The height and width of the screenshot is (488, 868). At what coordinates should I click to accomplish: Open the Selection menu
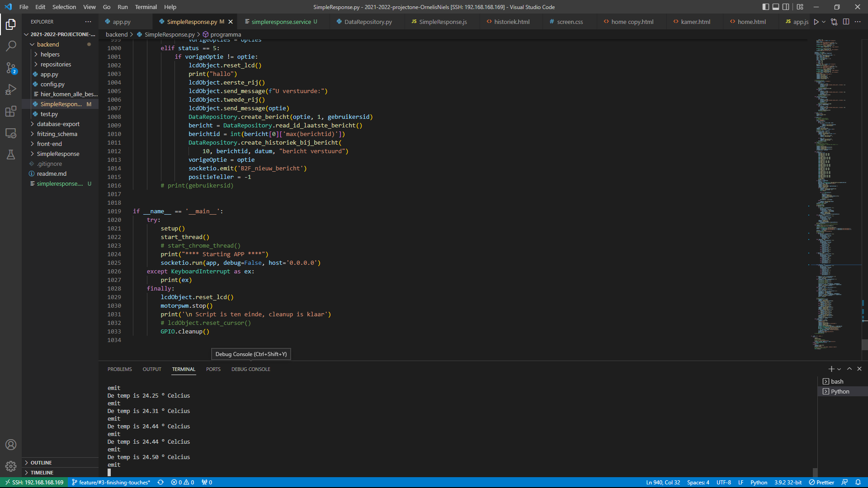[x=64, y=7]
